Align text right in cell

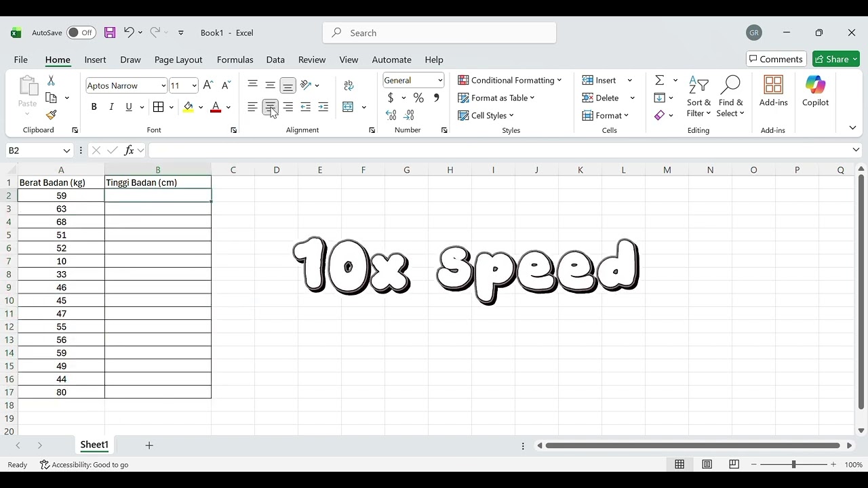(288, 107)
